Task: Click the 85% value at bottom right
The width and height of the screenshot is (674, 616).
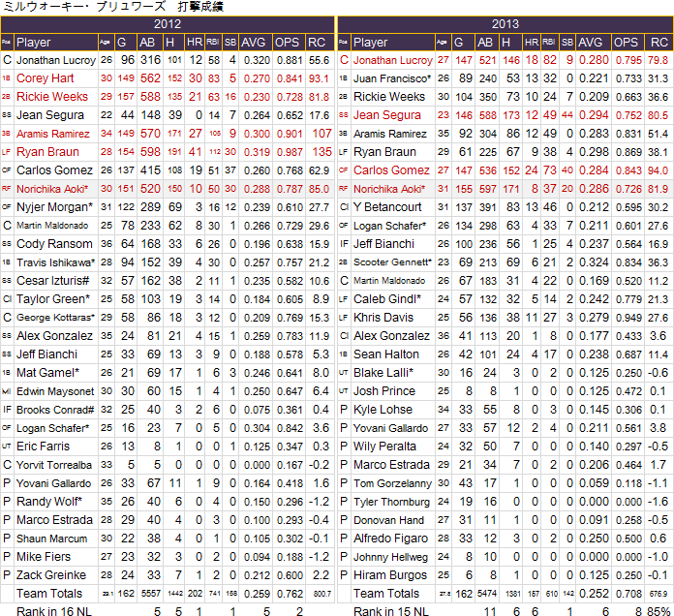Action: (x=659, y=611)
